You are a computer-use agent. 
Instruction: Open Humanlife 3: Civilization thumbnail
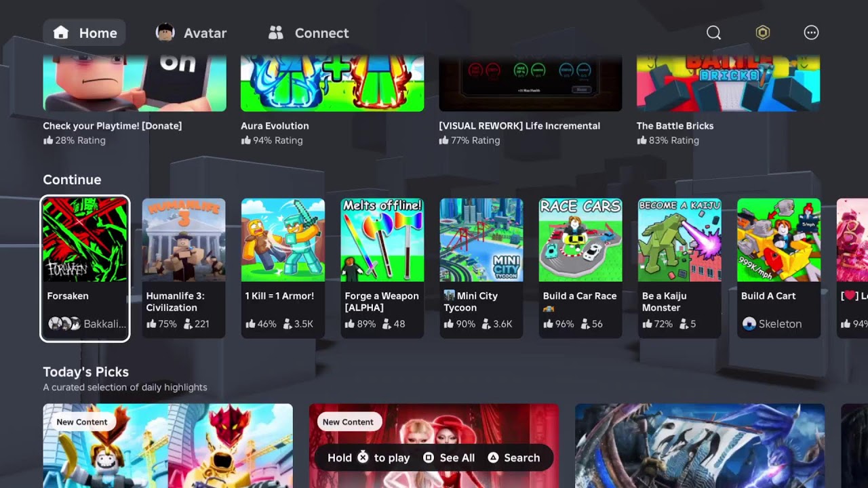[x=184, y=240]
